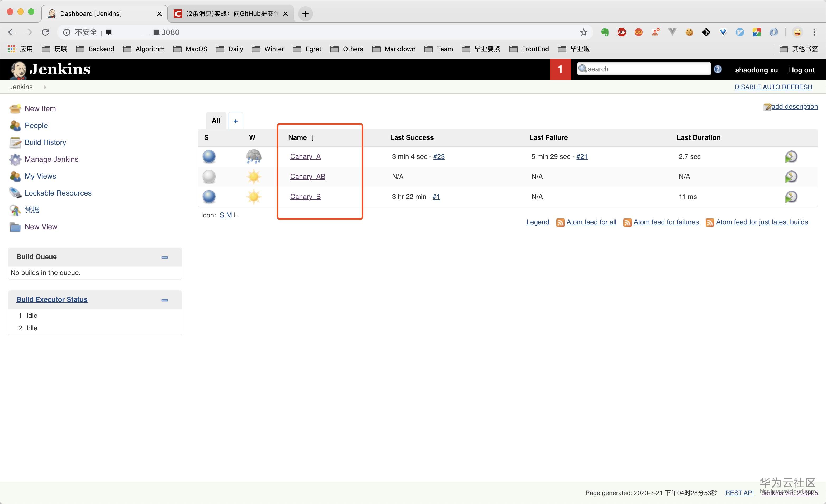Switch icon size to Medium
This screenshot has height=504, width=826.
(229, 215)
